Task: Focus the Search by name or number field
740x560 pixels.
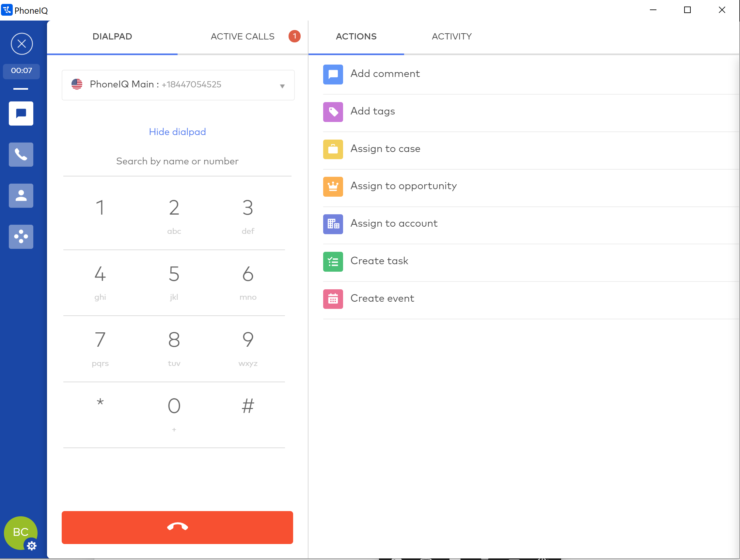Action: point(177,161)
